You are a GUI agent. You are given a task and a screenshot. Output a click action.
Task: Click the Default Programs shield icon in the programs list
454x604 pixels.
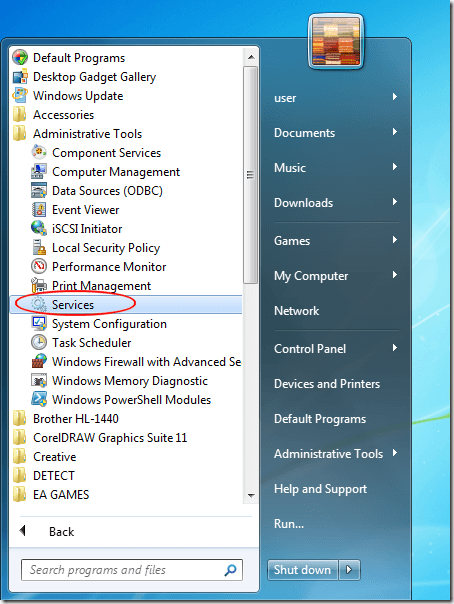coord(20,57)
